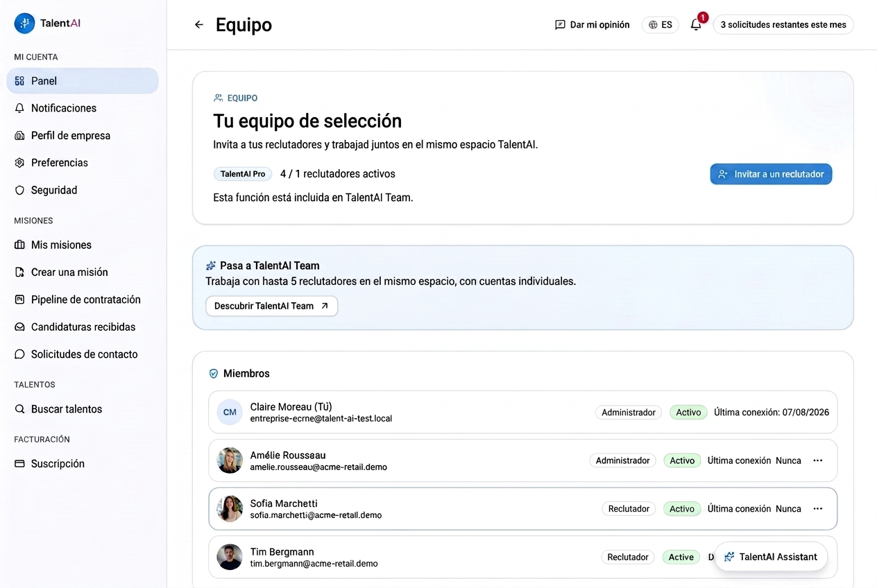Go to Preferencias in the sidebar
This screenshot has width=877, height=588.
(x=83, y=163)
